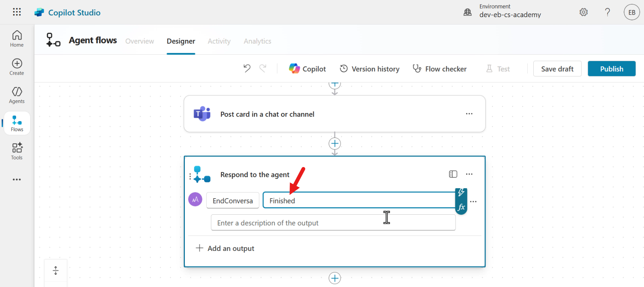Image resolution: width=644 pixels, height=287 pixels.
Task: Switch to the Overview tab
Action: pos(139,41)
